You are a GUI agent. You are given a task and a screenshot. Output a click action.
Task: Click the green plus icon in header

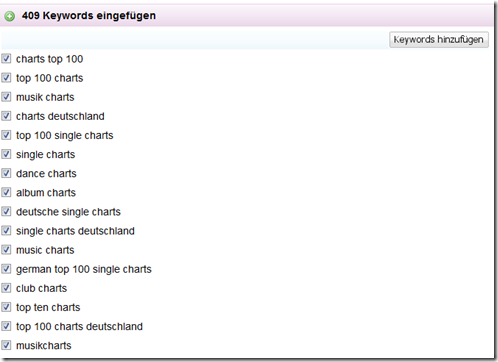click(10, 16)
